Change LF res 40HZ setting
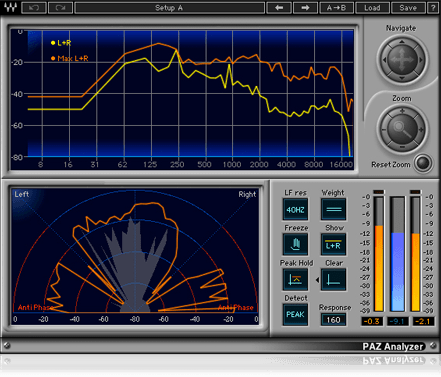441x377 pixels. coord(295,210)
